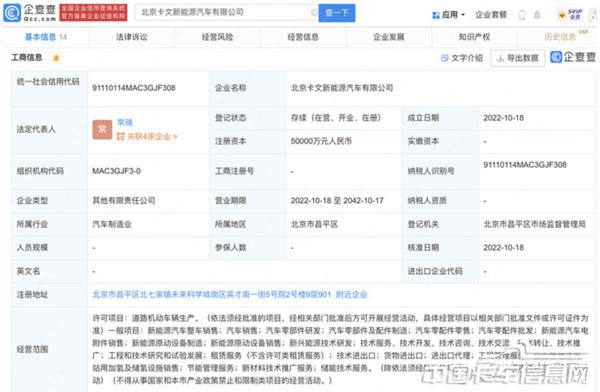Click the 文字介绍 icon
Viewport: 600px width, 392px height.
(x=445, y=58)
